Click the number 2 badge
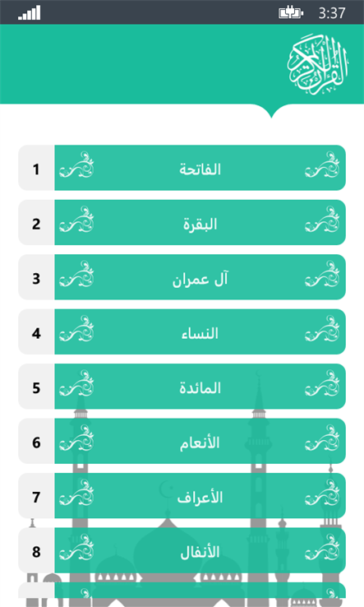Screen dimensions: 364x607 (x=36, y=222)
